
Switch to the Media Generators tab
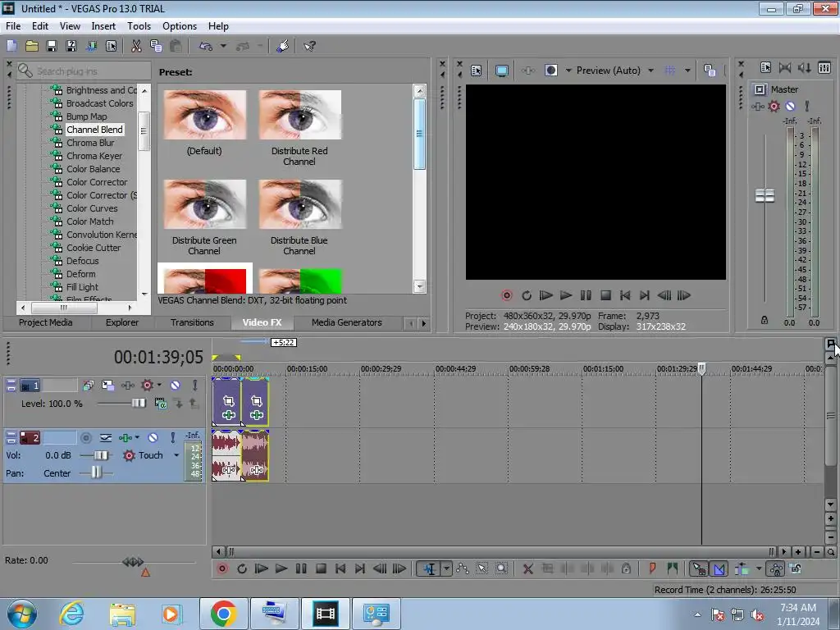click(347, 322)
